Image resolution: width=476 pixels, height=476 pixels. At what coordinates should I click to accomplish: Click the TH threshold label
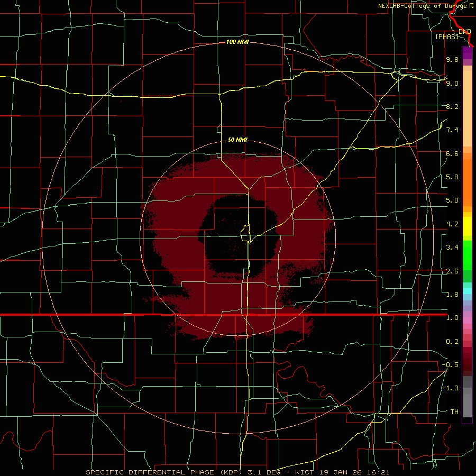click(x=454, y=412)
